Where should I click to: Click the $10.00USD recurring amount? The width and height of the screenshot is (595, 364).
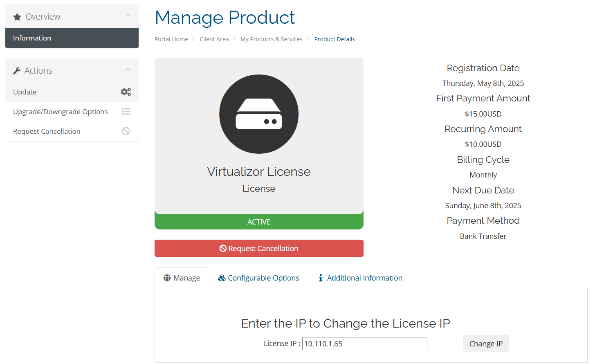click(483, 144)
